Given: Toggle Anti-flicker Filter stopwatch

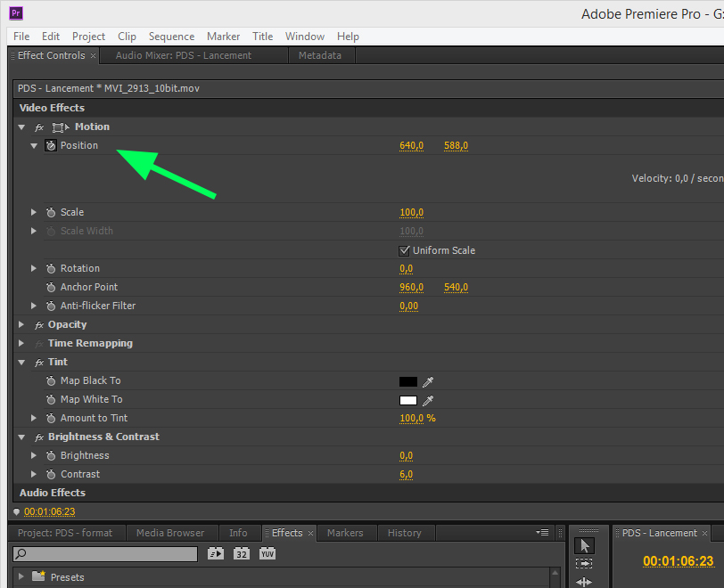Looking at the screenshot, I should pyautogui.click(x=51, y=306).
